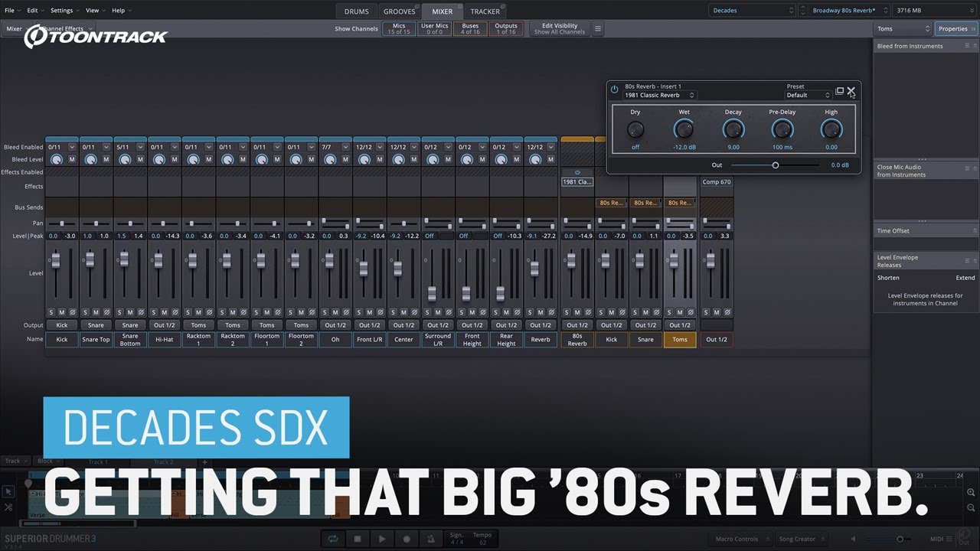
Task: Click the Decay knob in 80s Reverb
Action: coord(733,129)
